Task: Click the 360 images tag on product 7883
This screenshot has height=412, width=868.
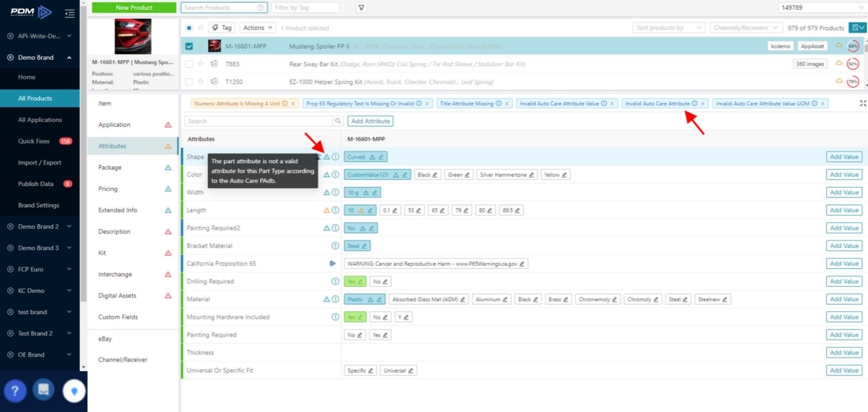Action: [810, 64]
